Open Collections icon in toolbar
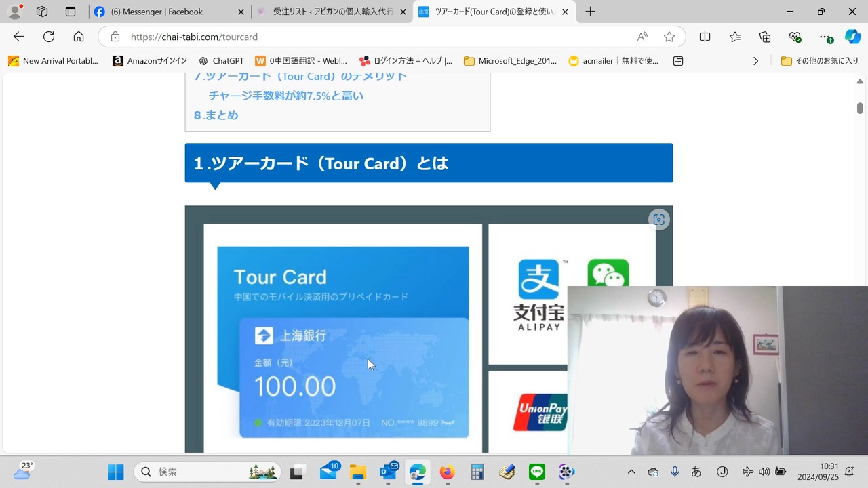 point(765,37)
